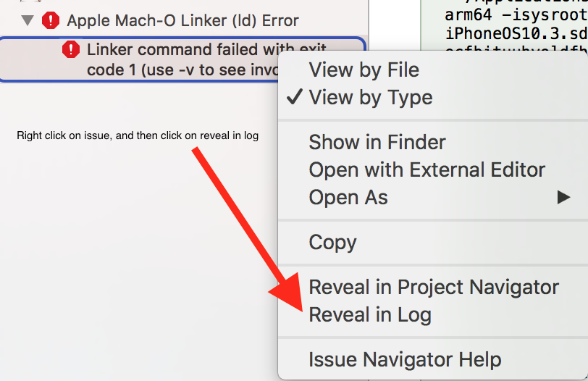Click the checkmark beside View by Type

[x=294, y=98]
